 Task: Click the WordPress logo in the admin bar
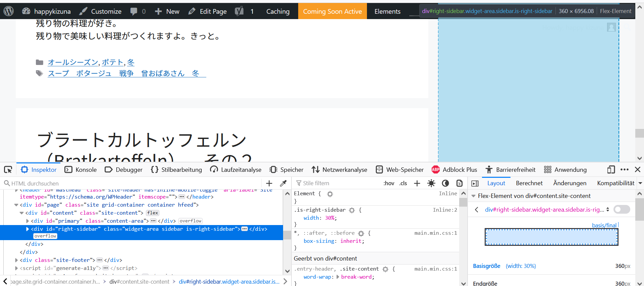tap(8, 11)
